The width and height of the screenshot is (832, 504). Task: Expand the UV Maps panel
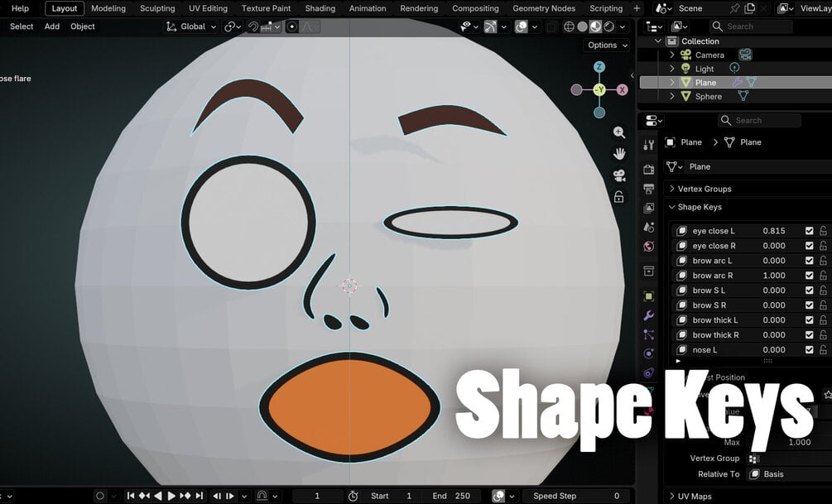point(695,496)
